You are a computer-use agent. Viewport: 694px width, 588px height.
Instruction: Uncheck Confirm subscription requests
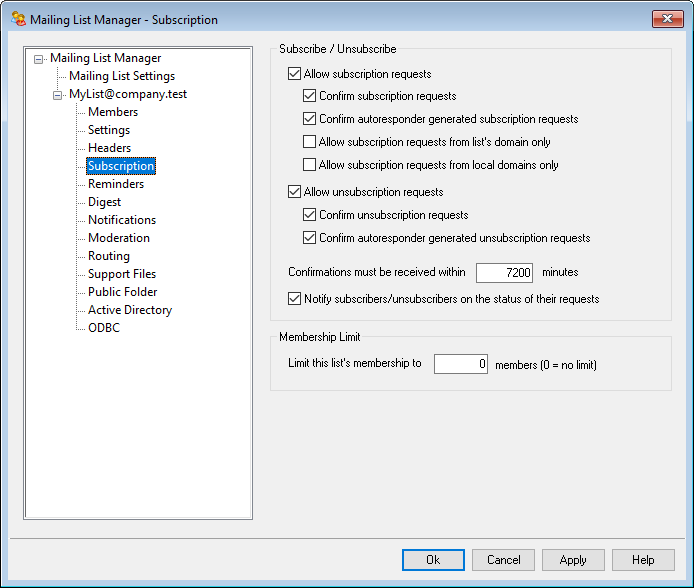coord(310,97)
